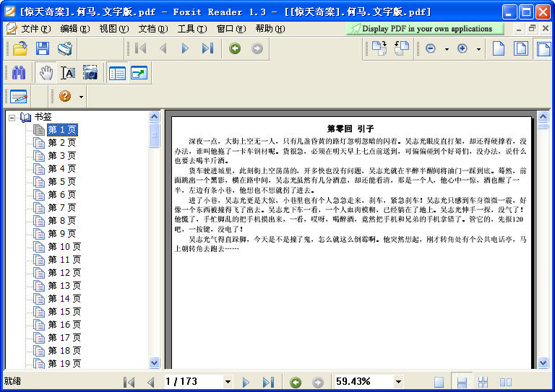Click the full screen view icon
The width and height of the screenshot is (555, 392).
tap(139, 73)
